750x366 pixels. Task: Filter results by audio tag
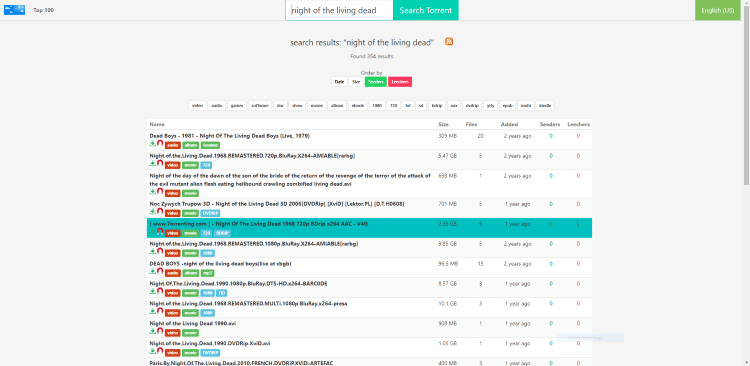pos(217,105)
